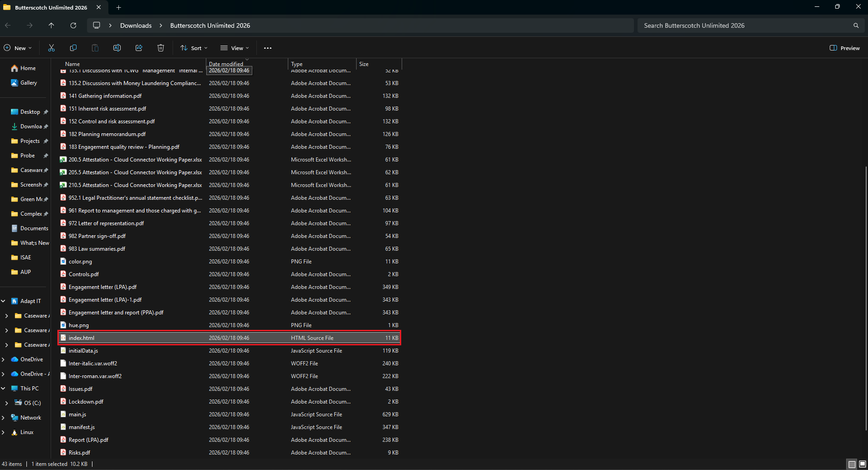The height and width of the screenshot is (470, 868).
Task: Open the Sort dropdown menu
Action: click(x=194, y=48)
